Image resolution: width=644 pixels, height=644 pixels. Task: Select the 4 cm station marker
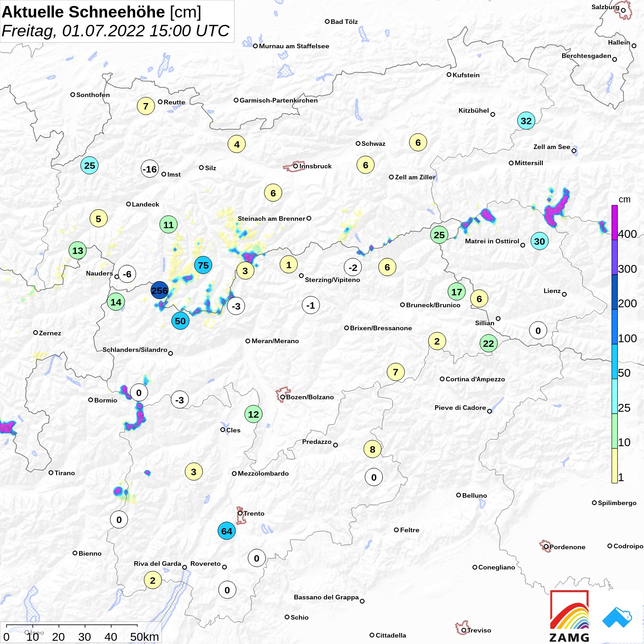(x=237, y=144)
